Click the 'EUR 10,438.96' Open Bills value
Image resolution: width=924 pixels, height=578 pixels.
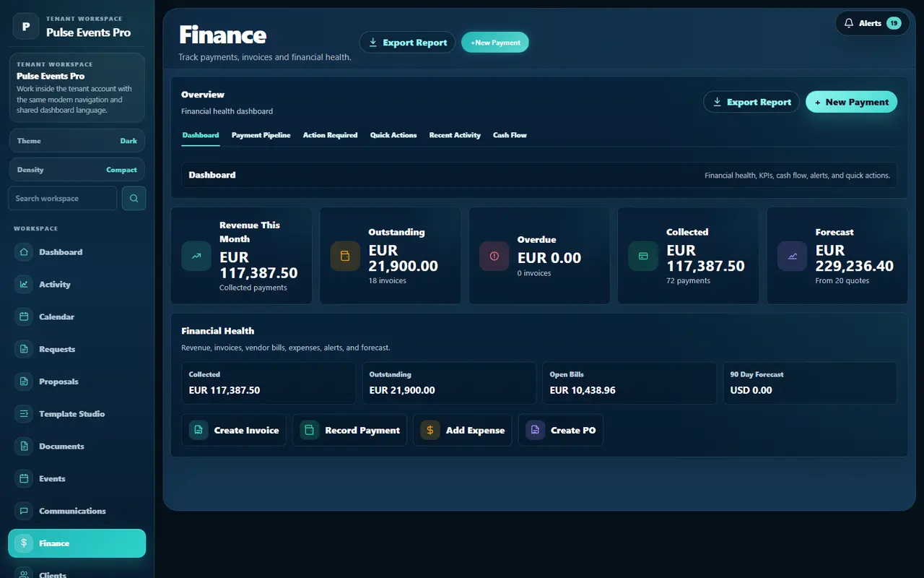pyautogui.click(x=583, y=390)
